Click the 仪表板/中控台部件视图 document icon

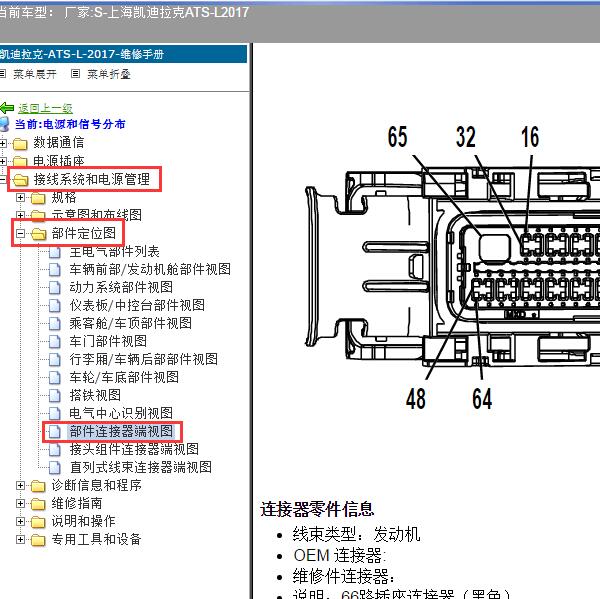[55, 305]
